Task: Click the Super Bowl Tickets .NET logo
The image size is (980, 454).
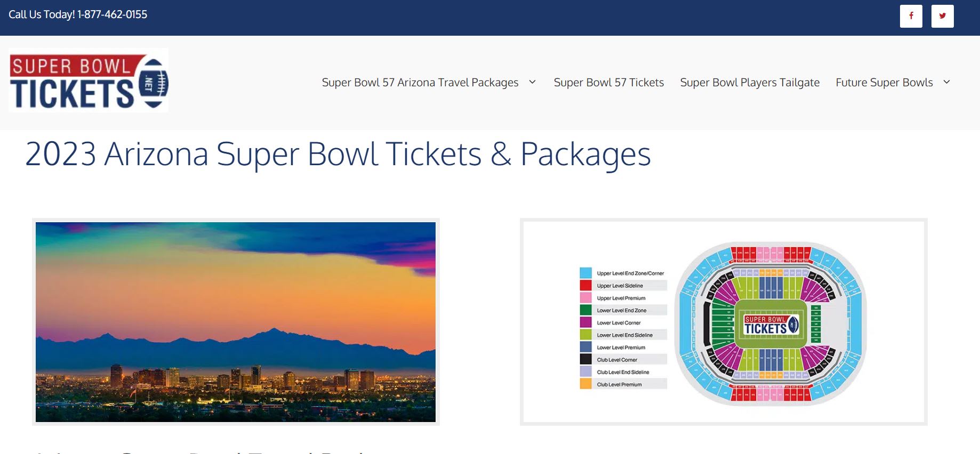Action: point(89,80)
